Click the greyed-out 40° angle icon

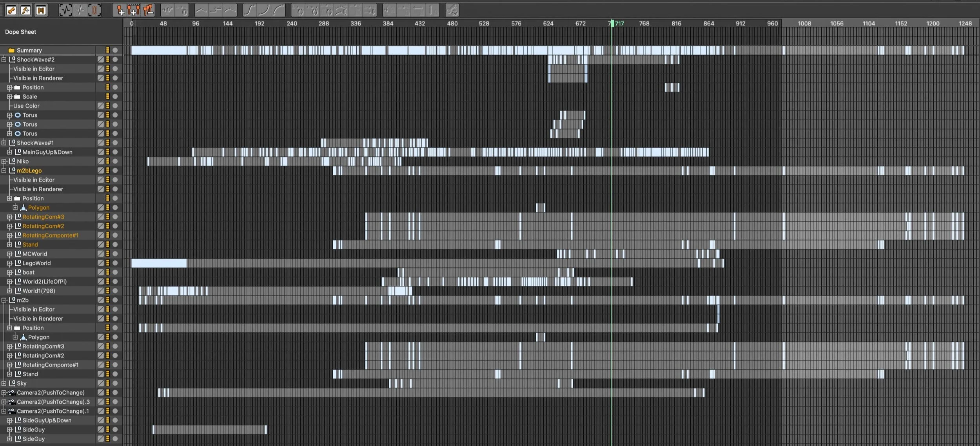tap(168, 10)
